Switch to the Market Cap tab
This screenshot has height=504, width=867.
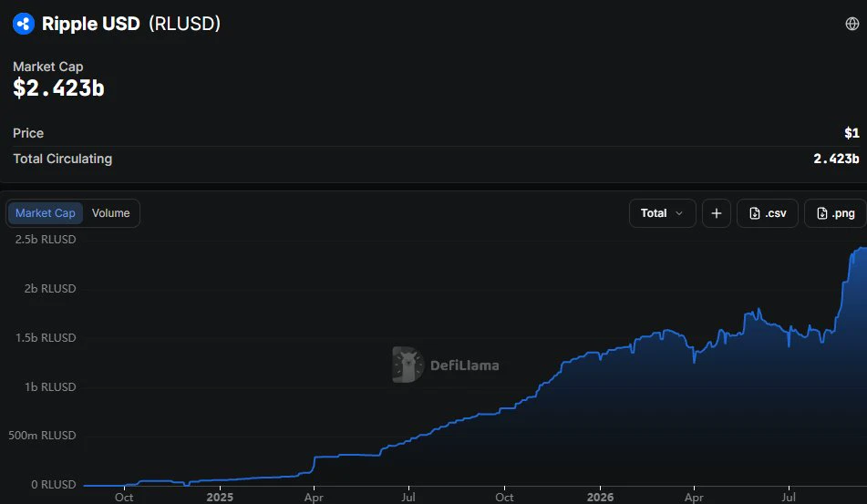[46, 213]
